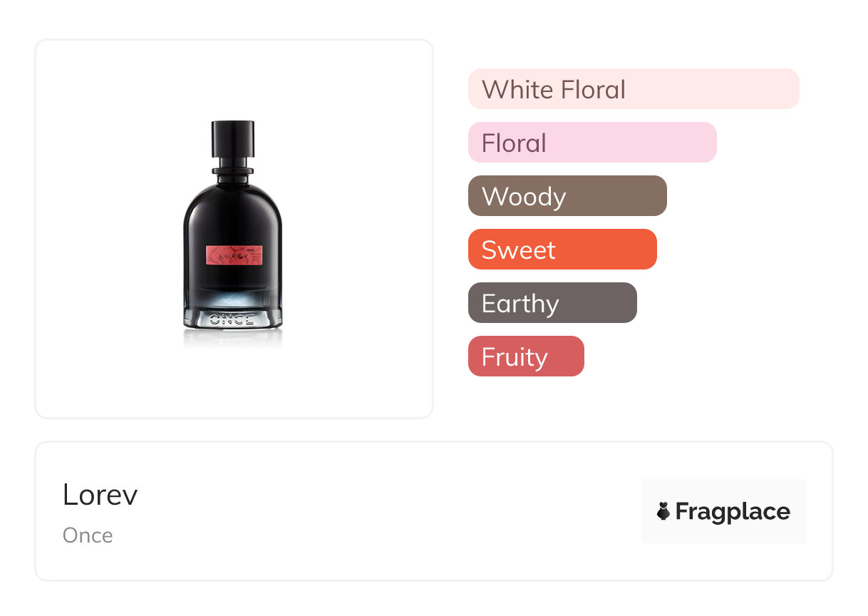Select the brown Woody accord bar
868x616 pixels.
(567, 196)
